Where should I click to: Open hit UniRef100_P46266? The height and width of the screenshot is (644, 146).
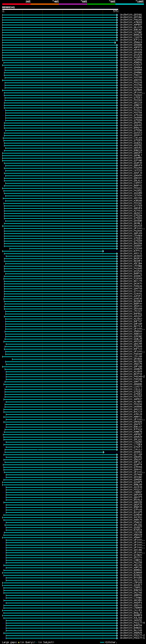click(x=131, y=20)
